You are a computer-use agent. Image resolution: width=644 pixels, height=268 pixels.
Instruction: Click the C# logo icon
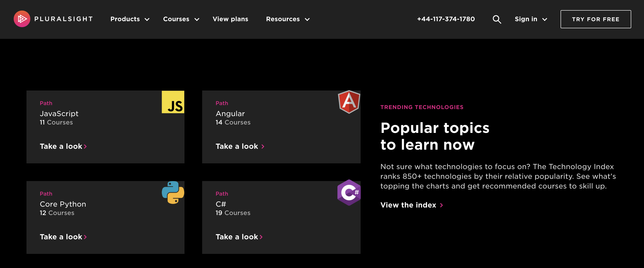tap(349, 193)
